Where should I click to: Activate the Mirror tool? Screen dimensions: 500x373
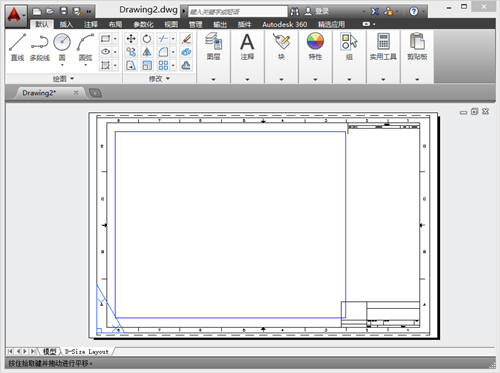coord(147,52)
